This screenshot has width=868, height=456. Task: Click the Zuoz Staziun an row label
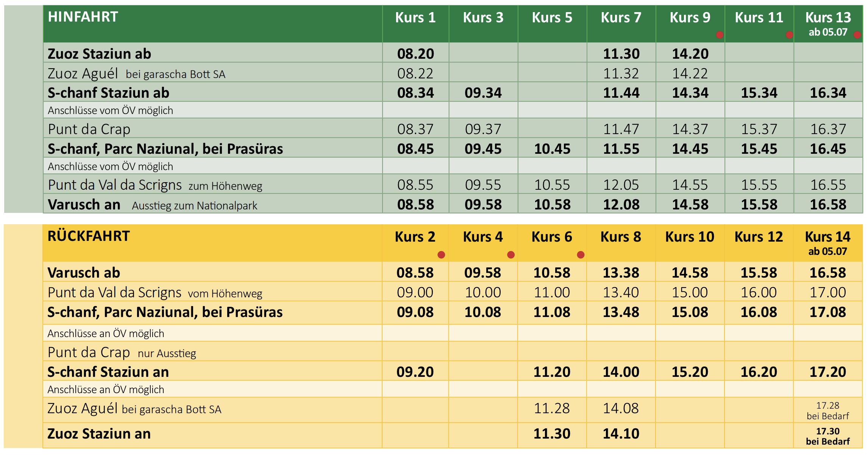click(99, 434)
